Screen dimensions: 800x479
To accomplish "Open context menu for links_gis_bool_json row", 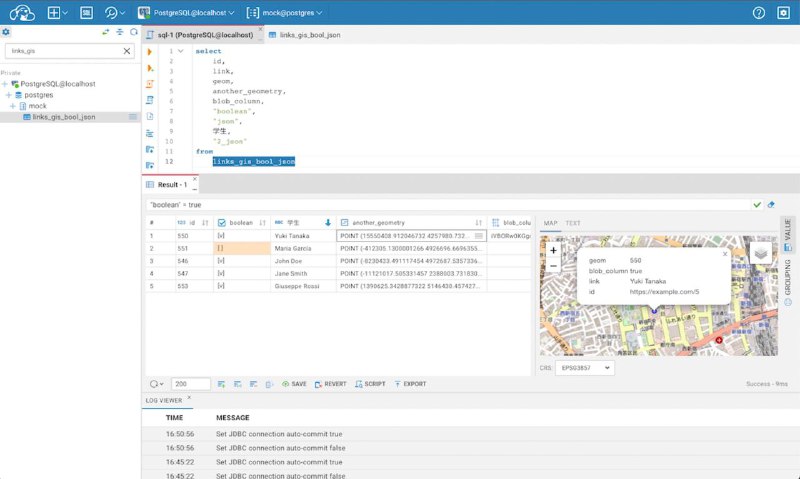I will (x=133, y=117).
